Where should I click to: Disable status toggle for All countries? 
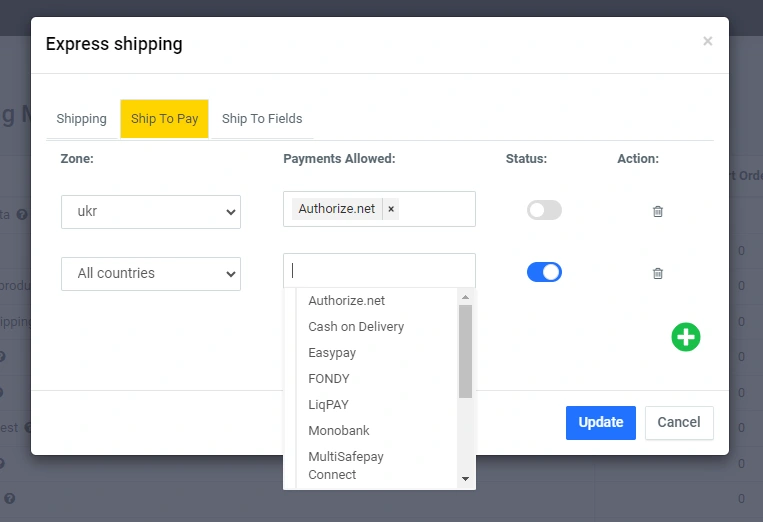click(x=544, y=272)
